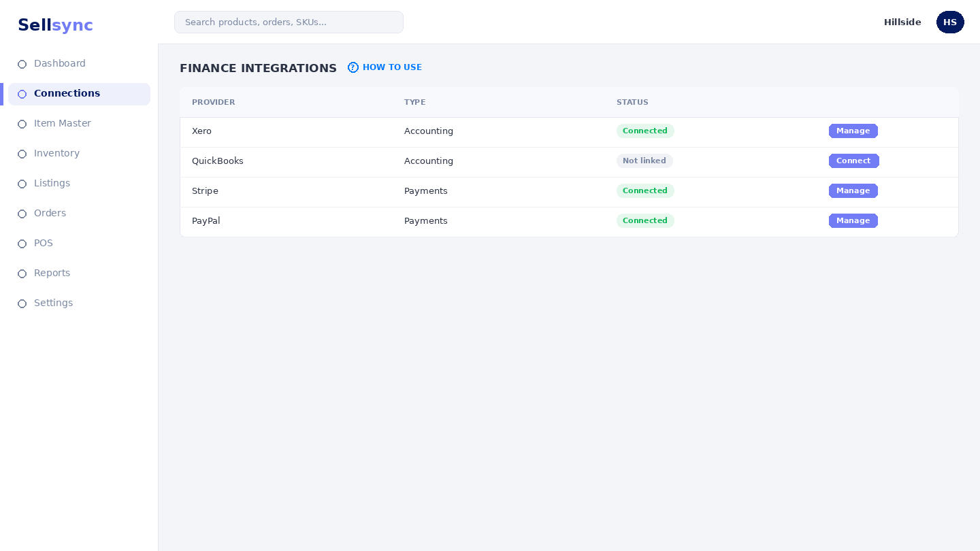
Task: Open the HS user avatar
Action: [x=950, y=22]
